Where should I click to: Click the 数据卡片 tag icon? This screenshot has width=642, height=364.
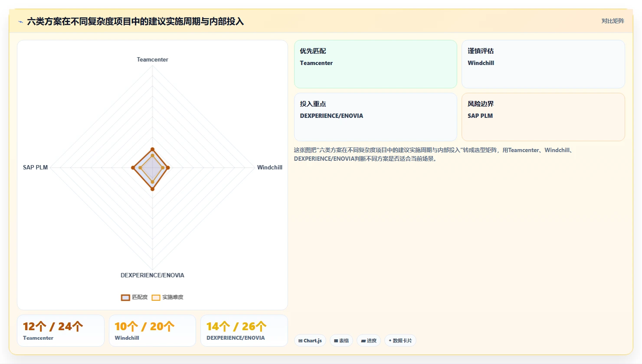coord(390,341)
